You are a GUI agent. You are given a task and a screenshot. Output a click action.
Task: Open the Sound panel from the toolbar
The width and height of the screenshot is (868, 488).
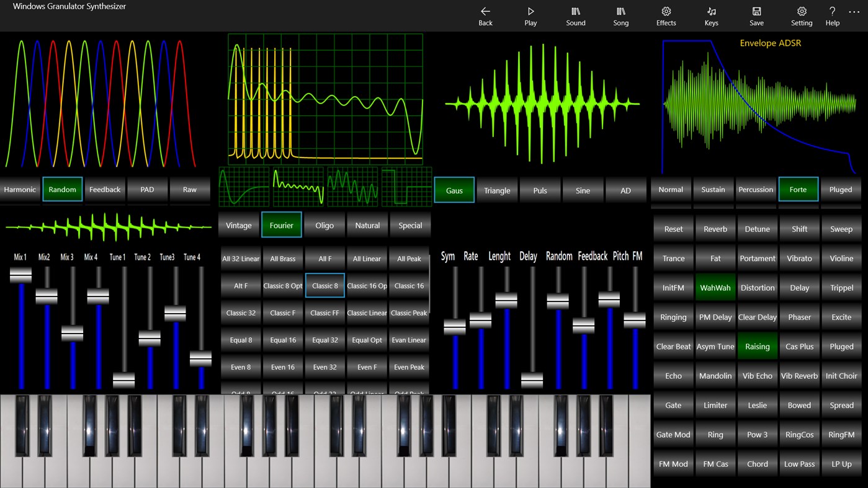click(575, 16)
